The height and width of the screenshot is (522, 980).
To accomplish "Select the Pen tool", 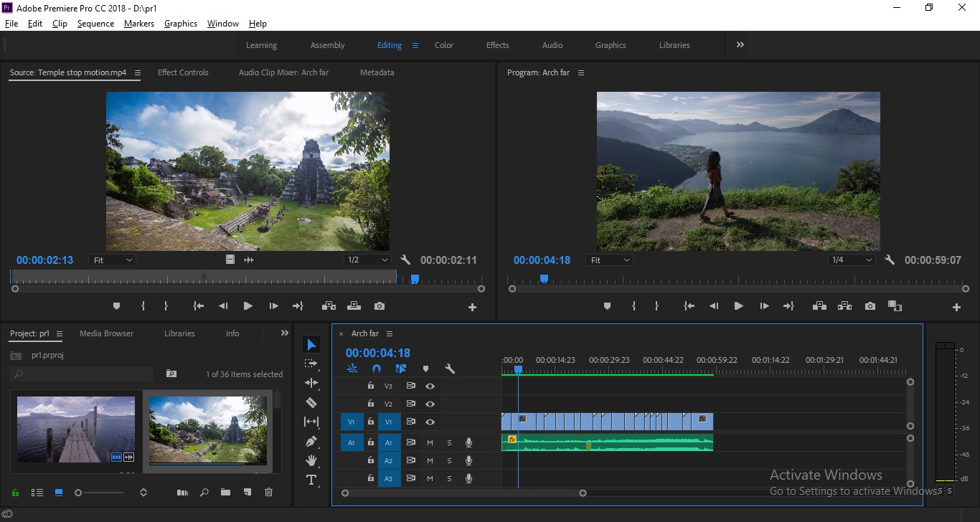I will point(311,441).
